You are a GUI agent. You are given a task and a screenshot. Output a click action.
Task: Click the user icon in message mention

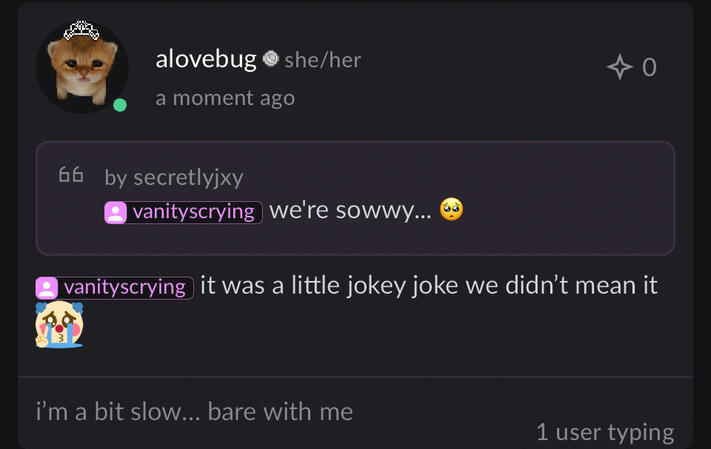[47, 287]
